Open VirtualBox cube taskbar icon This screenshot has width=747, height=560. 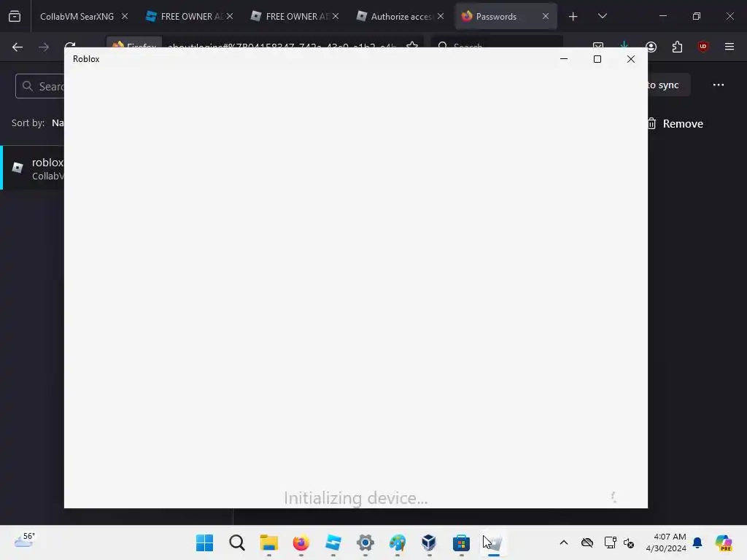pos(429,542)
